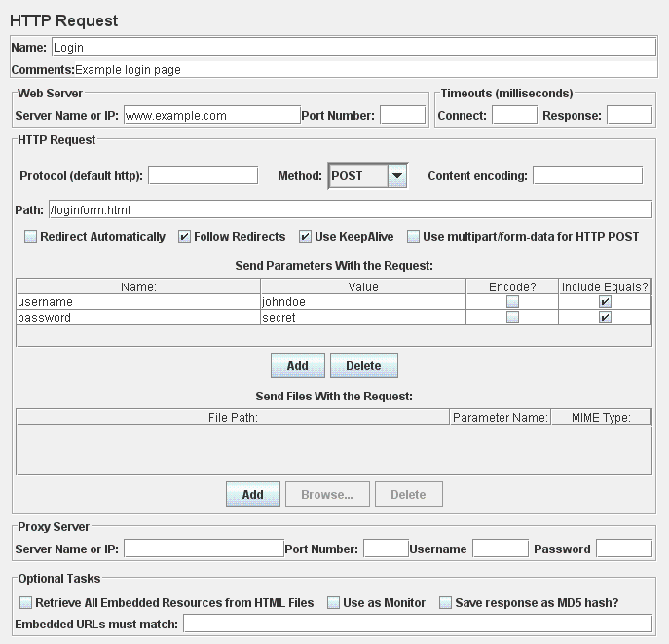Enable Save response as MD5 hash
Image resolution: width=669 pixels, height=644 pixels.
[446, 603]
